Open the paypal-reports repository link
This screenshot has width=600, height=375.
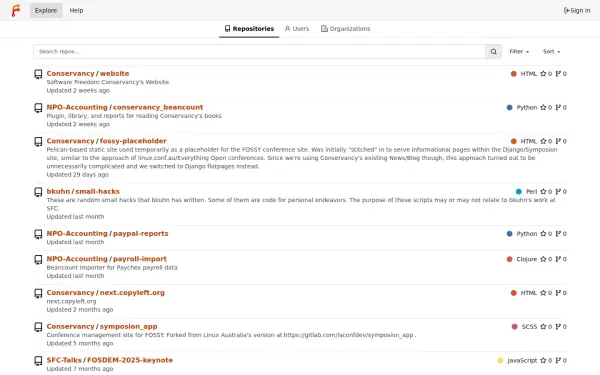(x=141, y=233)
